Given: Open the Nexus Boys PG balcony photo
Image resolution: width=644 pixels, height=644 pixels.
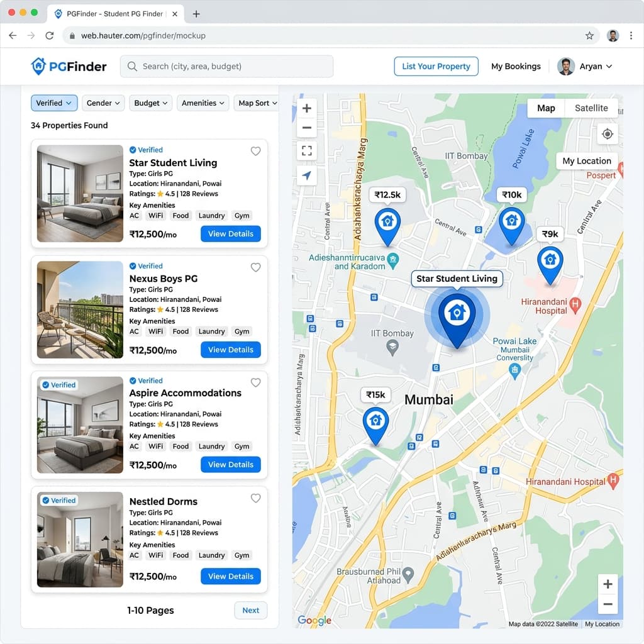Looking at the screenshot, I should [x=80, y=309].
